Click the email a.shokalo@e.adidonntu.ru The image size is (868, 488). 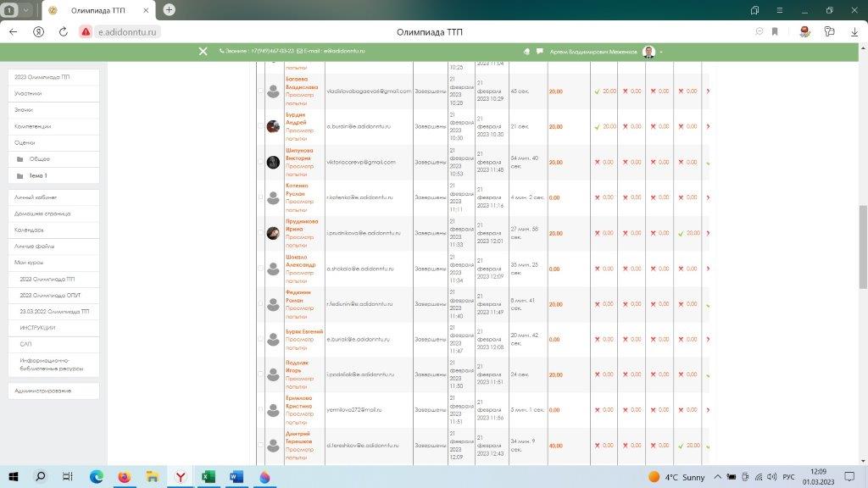(359, 269)
